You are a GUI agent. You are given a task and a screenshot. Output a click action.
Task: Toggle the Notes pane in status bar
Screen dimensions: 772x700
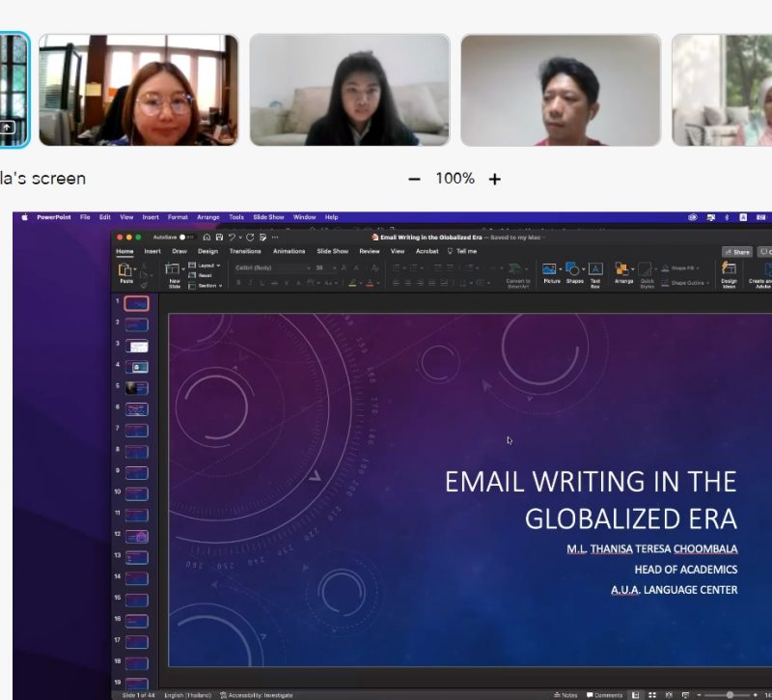(565, 695)
